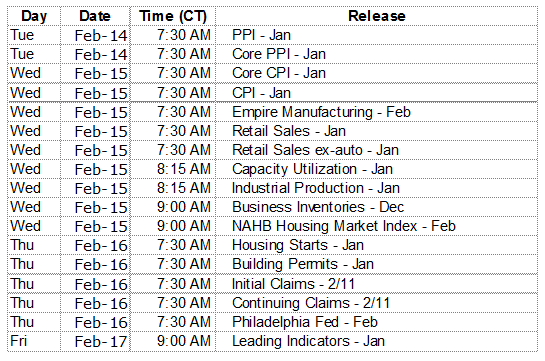Select the Leading Indicators - Jan cell
This screenshot has height=361, width=545.
(x=376, y=341)
